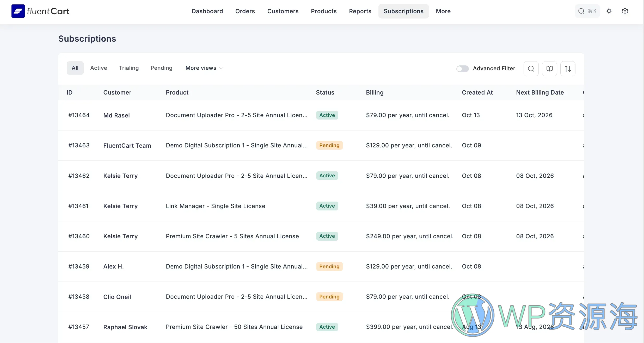
Task: View customer Kelsie Terry
Action: click(120, 176)
